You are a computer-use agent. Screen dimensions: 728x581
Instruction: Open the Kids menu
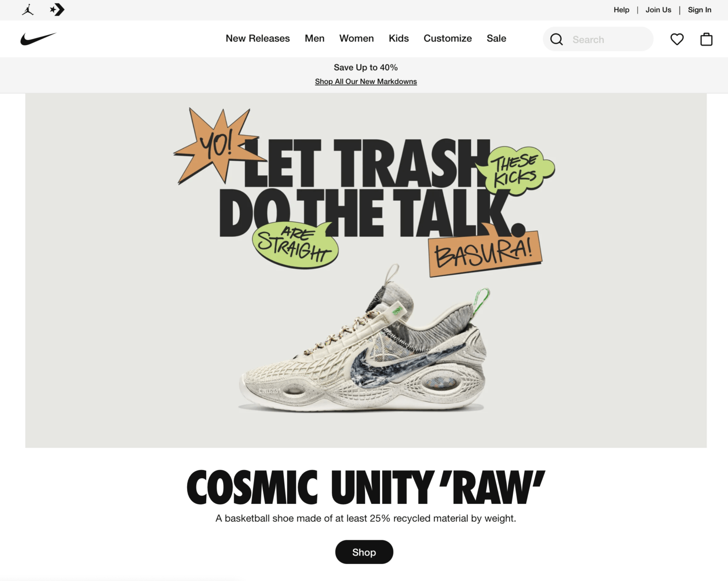[x=399, y=38]
